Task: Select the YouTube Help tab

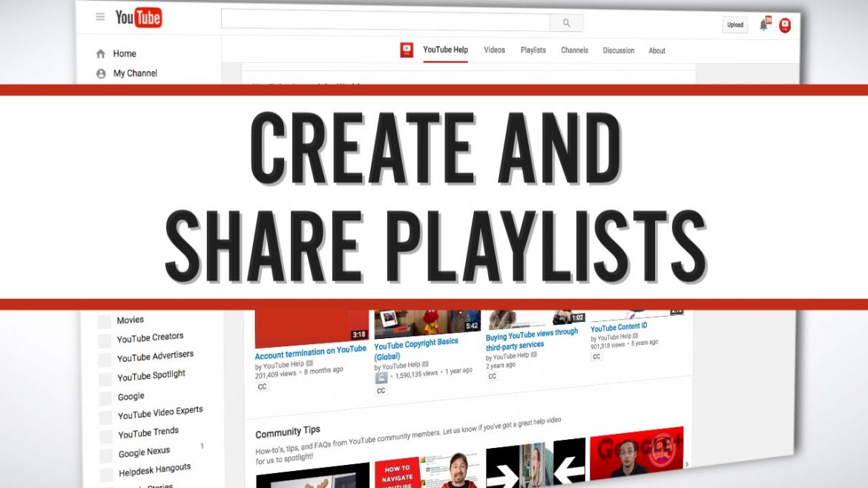Action: (x=446, y=50)
